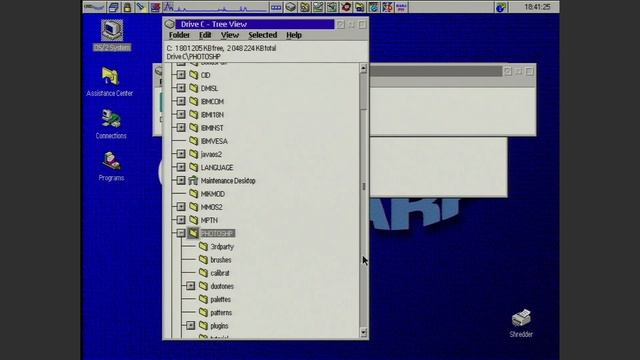Select the MPTN folder name

tap(209, 220)
